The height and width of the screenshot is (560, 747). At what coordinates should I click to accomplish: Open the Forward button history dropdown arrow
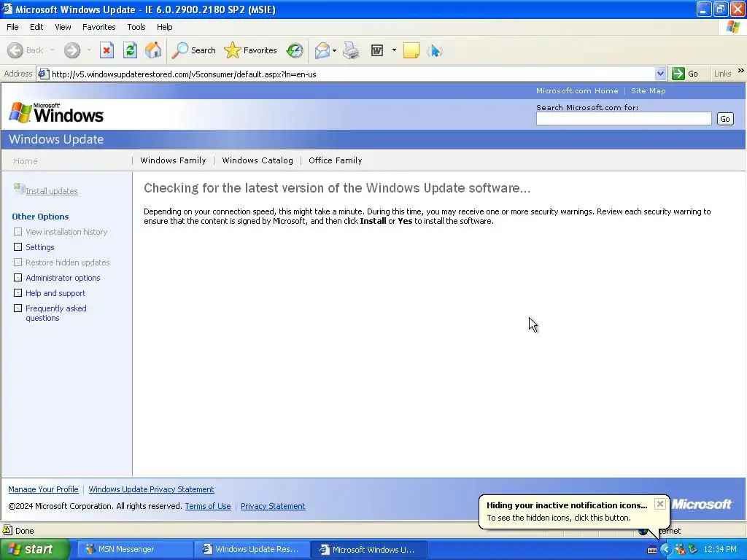88,50
